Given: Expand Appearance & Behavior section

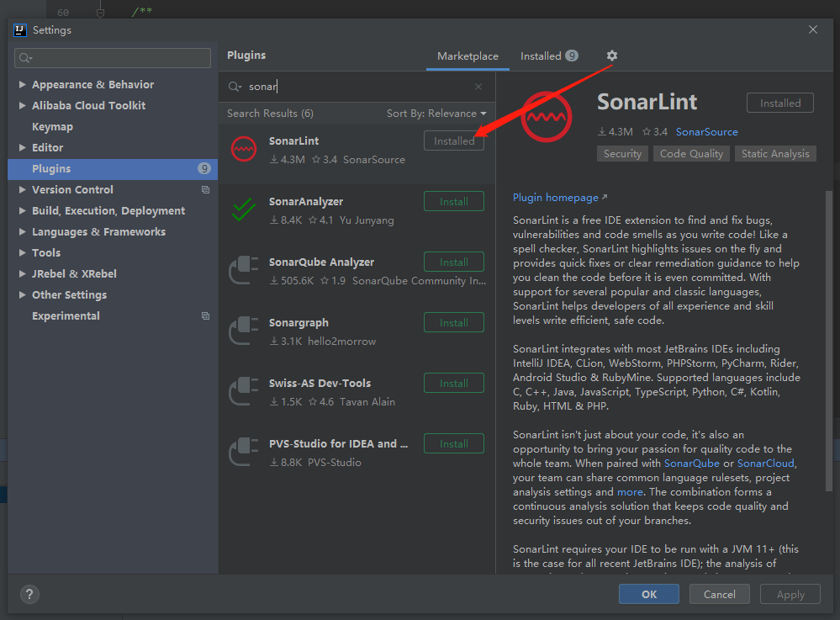Looking at the screenshot, I should [x=22, y=85].
